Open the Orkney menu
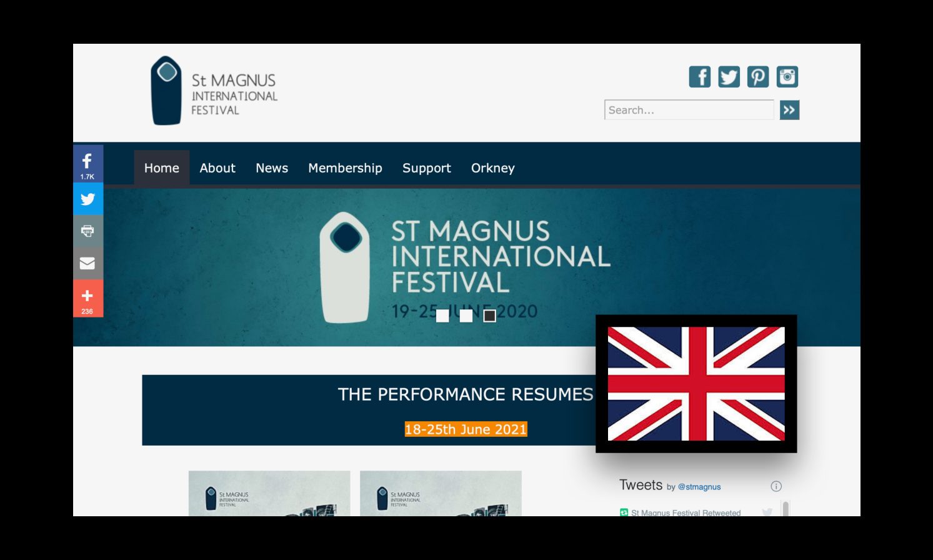Screen dimensions: 933x560 pos(493,167)
